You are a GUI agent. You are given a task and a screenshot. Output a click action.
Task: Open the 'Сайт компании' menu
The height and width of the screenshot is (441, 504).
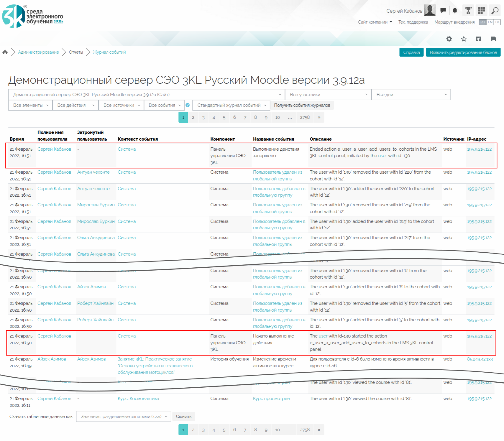click(375, 22)
